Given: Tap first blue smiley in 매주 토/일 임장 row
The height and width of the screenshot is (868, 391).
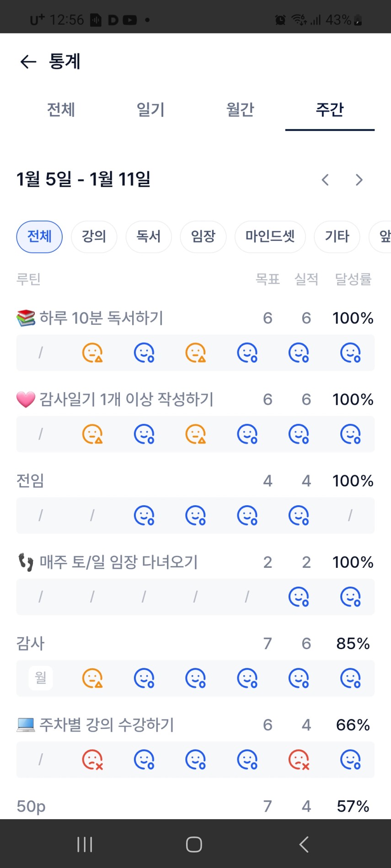Looking at the screenshot, I should pos(299,597).
